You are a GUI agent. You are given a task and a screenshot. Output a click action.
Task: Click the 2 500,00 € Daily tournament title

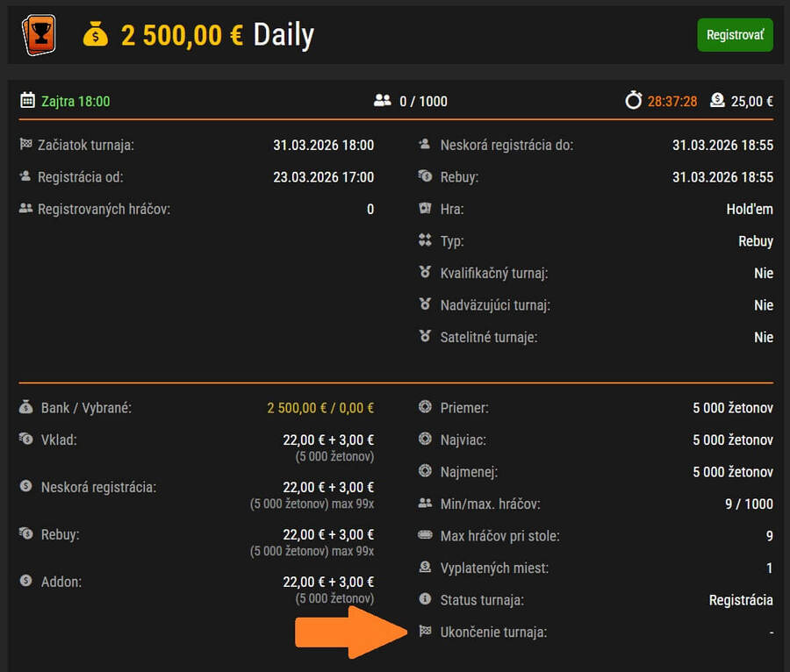[217, 35]
